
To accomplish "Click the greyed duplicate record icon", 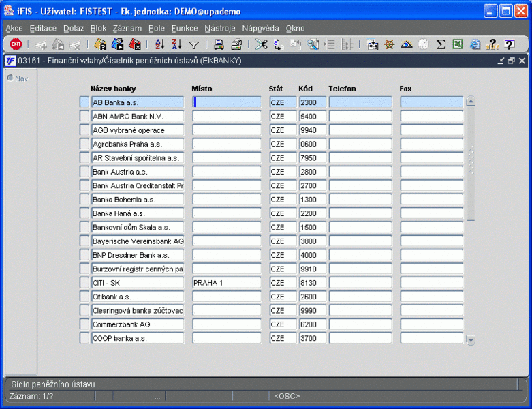I will pyautogui.click(x=58, y=44).
